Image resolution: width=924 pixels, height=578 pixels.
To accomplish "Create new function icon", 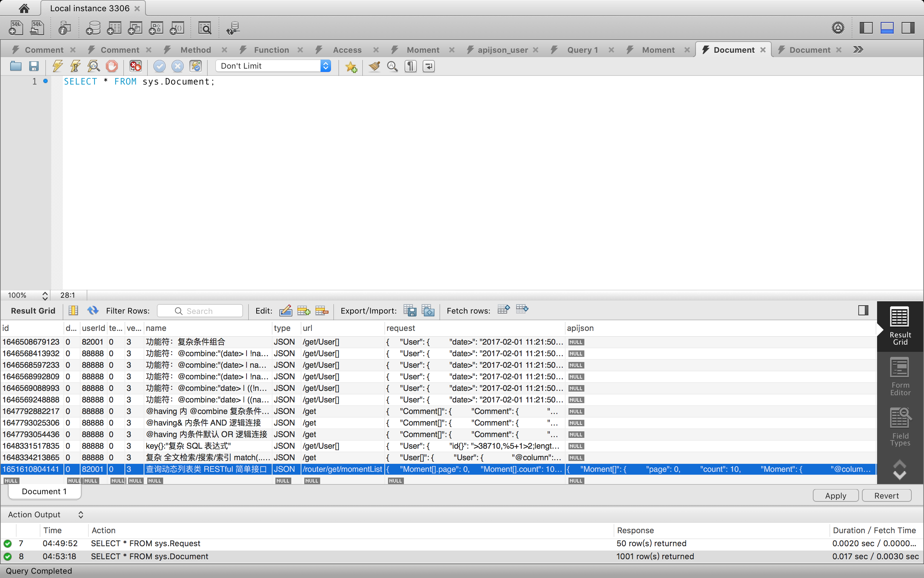I will (177, 28).
